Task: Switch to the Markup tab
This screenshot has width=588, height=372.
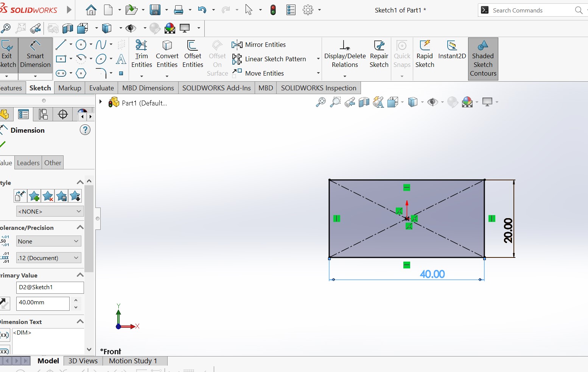Action: [x=70, y=88]
